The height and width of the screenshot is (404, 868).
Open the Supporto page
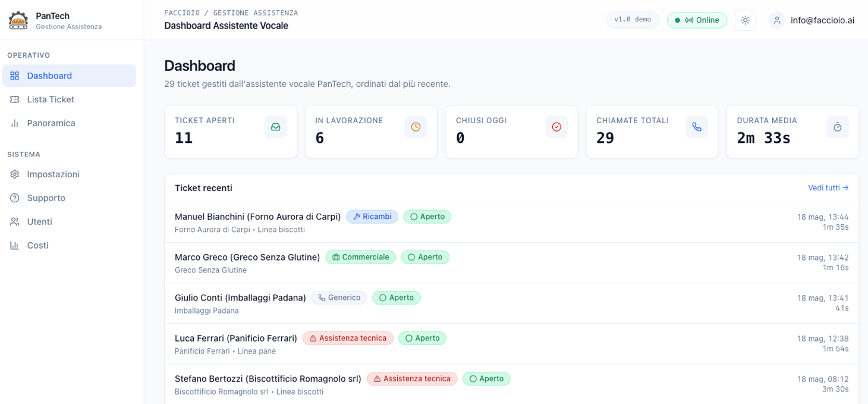click(69, 198)
